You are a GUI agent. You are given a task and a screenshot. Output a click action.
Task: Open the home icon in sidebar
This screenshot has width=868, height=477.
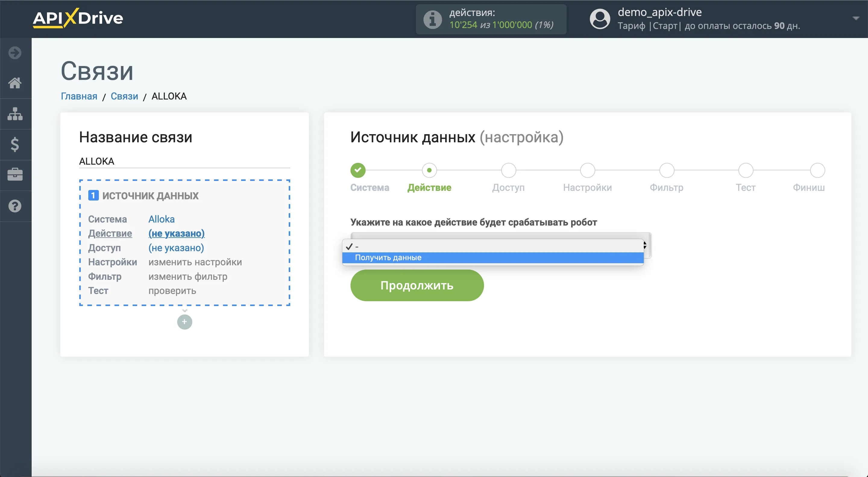(15, 83)
